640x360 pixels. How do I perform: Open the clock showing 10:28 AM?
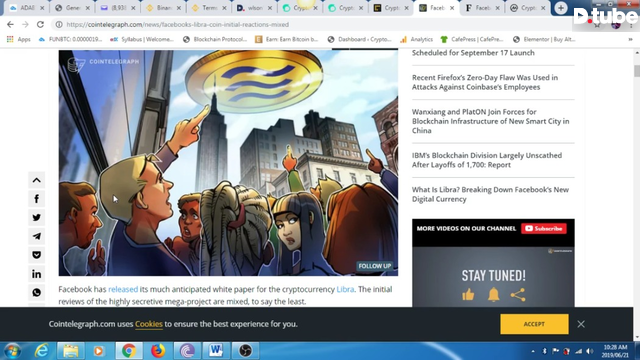(x=615, y=351)
